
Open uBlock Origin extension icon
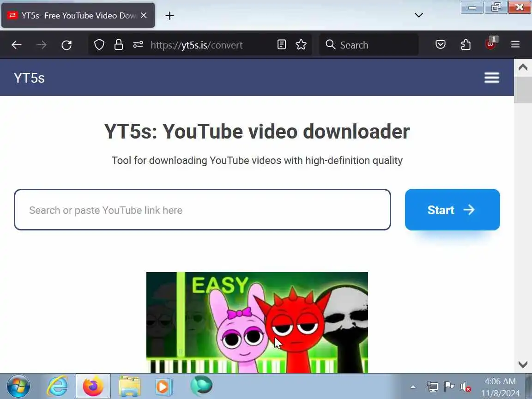click(x=490, y=44)
